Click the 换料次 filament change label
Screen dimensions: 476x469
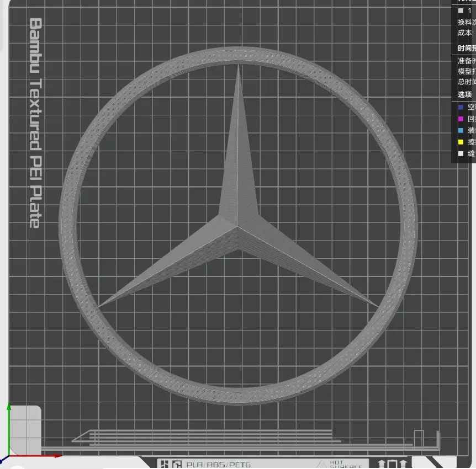pos(467,22)
